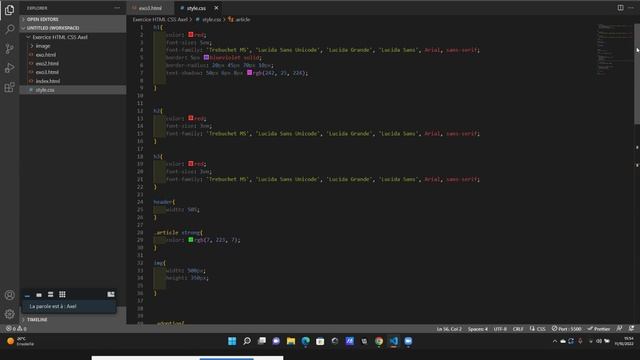
Task: Click red color swatch in h2 rule
Action: tap(191, 118)
